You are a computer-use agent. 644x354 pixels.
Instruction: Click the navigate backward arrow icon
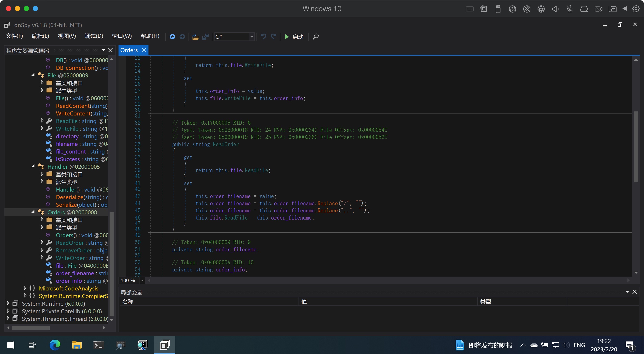tap(172, 37)
